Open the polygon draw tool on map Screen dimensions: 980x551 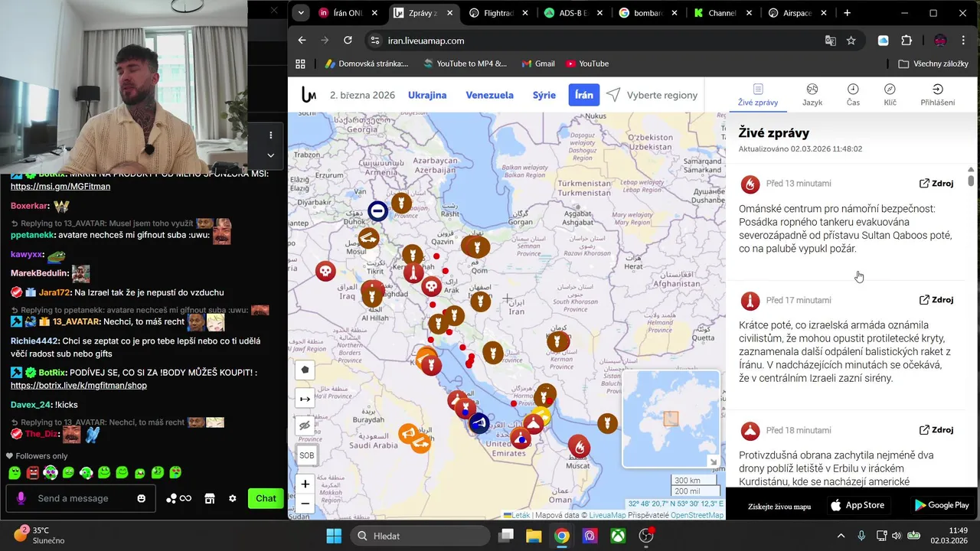[x=305, y=370]
